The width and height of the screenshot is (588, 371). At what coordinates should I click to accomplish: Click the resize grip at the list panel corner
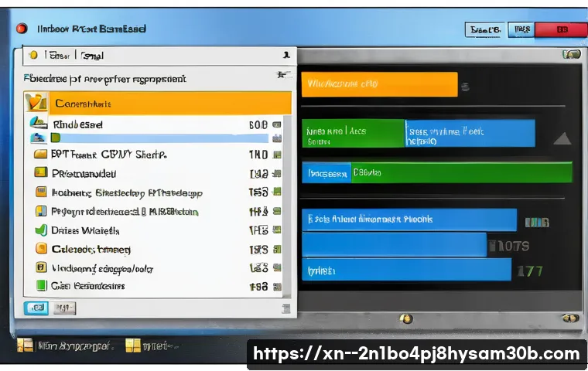click(286, 309)
